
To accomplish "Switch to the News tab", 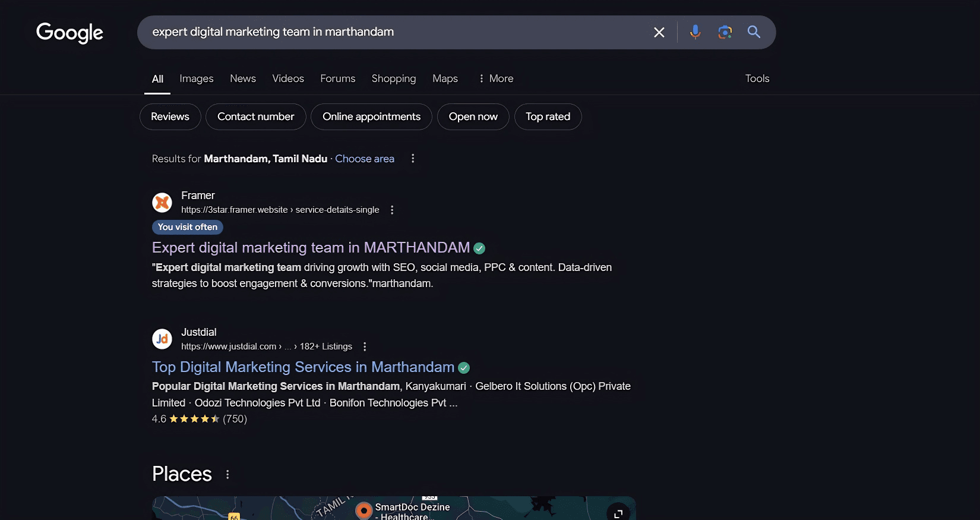I will point(243,78).
